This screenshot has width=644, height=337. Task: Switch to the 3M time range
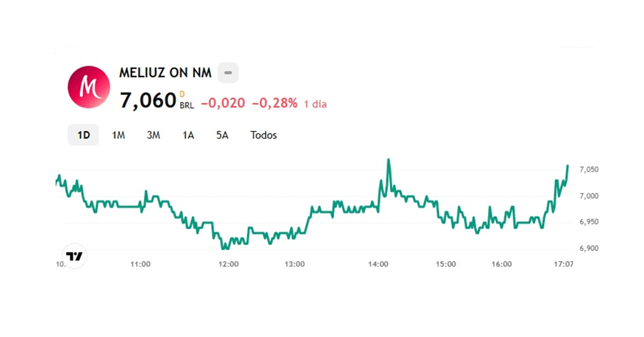[x=153, y=135]
